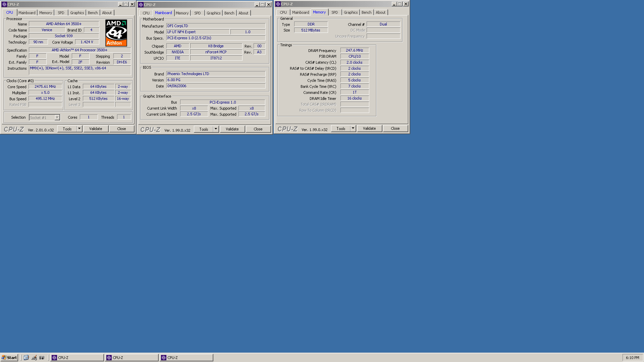Click the Validate button in middle CPU-Z window

pyautogui.click(x=232, y=129)
